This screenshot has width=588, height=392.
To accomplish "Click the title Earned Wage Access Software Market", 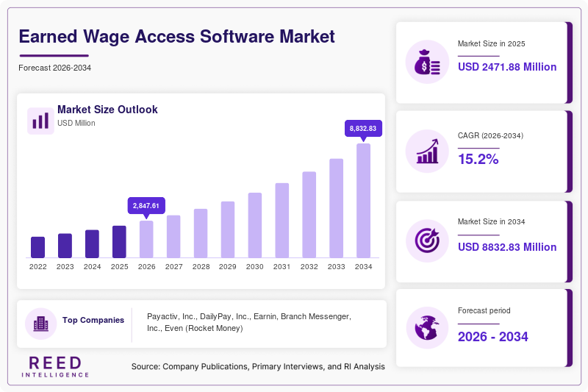I will pos(176,37).
